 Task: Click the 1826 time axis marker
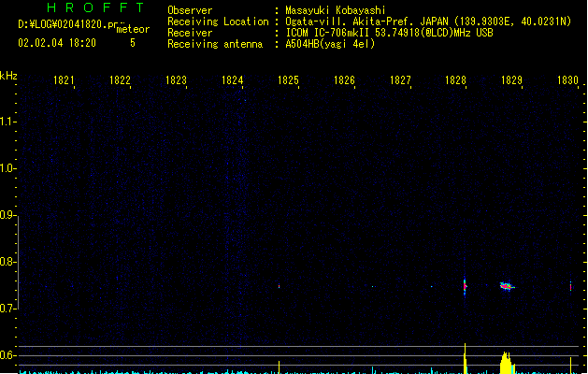tap(344, 80)
